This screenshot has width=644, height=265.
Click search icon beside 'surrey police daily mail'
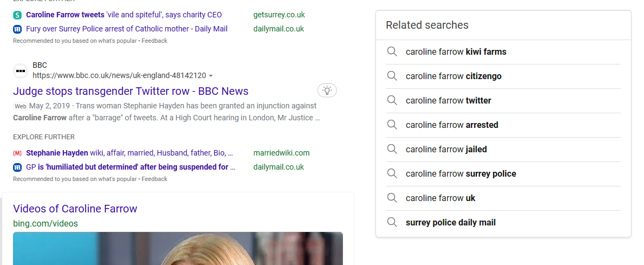392,222
